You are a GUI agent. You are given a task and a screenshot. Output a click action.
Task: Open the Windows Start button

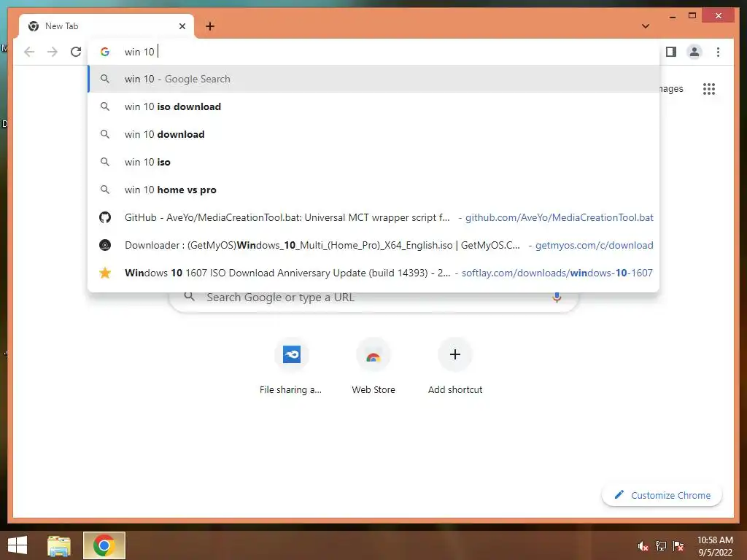[18, 545]
